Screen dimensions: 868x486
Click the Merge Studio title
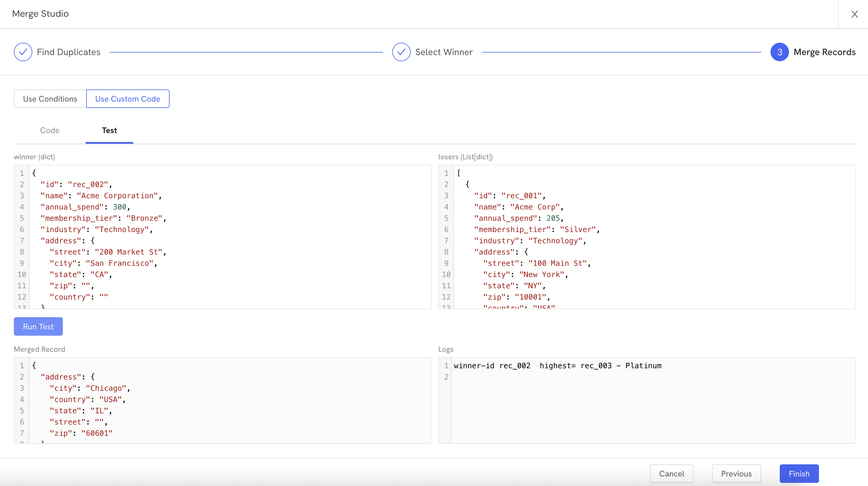tap(40, 14)
